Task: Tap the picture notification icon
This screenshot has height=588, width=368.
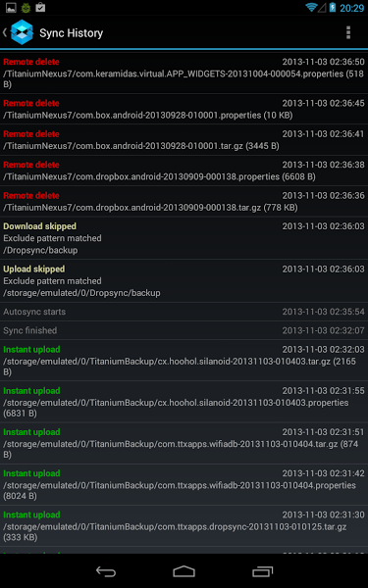Action: (x=11, y=7)
